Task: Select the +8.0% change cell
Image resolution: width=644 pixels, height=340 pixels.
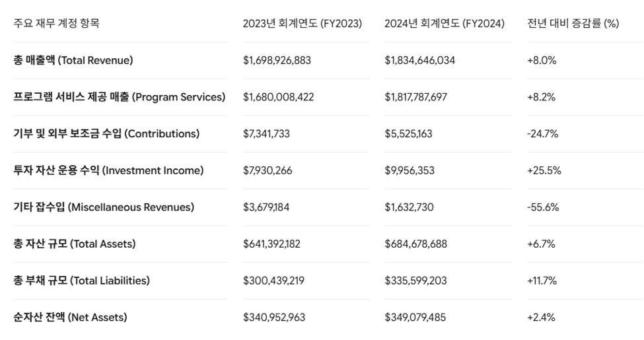Action: click(542, 60)
